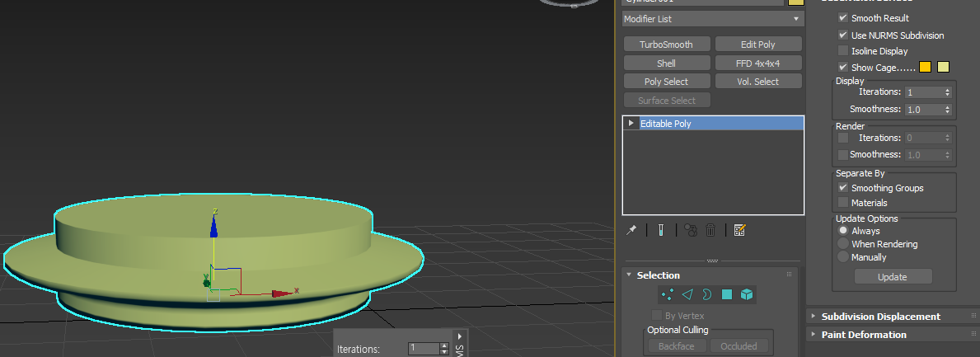Click the Subdivision Displacement drag grip

pos(973,317)
